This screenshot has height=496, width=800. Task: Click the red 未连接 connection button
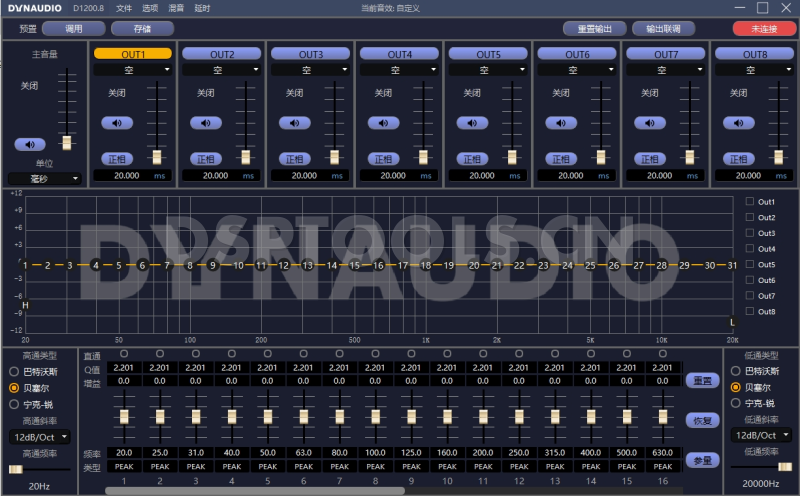point(764,29)
